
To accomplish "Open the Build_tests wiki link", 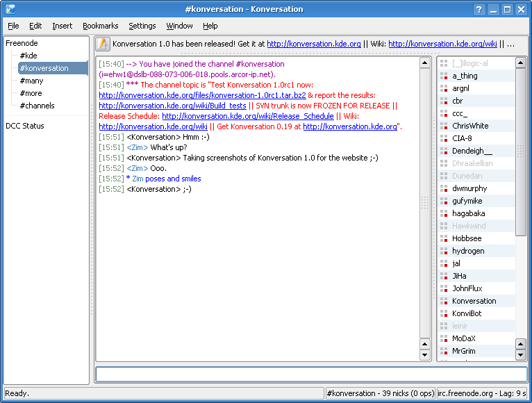I will (172, 106).
